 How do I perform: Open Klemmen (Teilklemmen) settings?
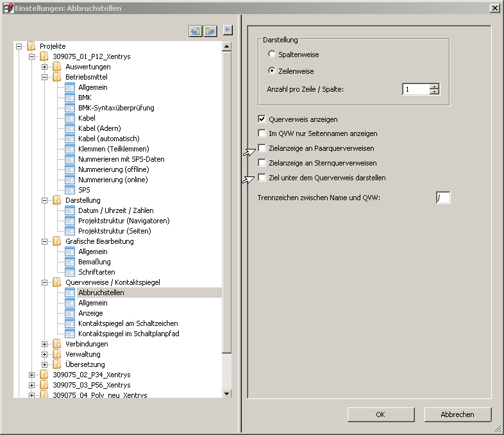click(x=113, y=149)
